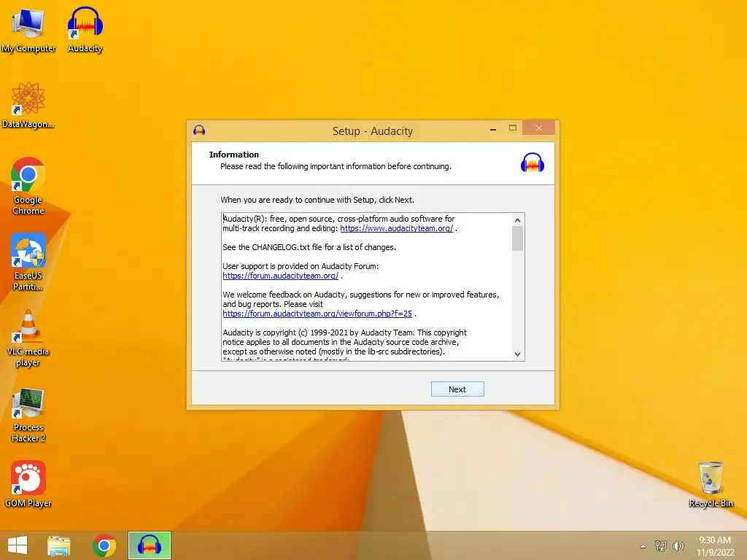This screenshot has height=560, width=747.
Task: Open the https://forum.audacityteam.org/ link
Action: [281, 276]
